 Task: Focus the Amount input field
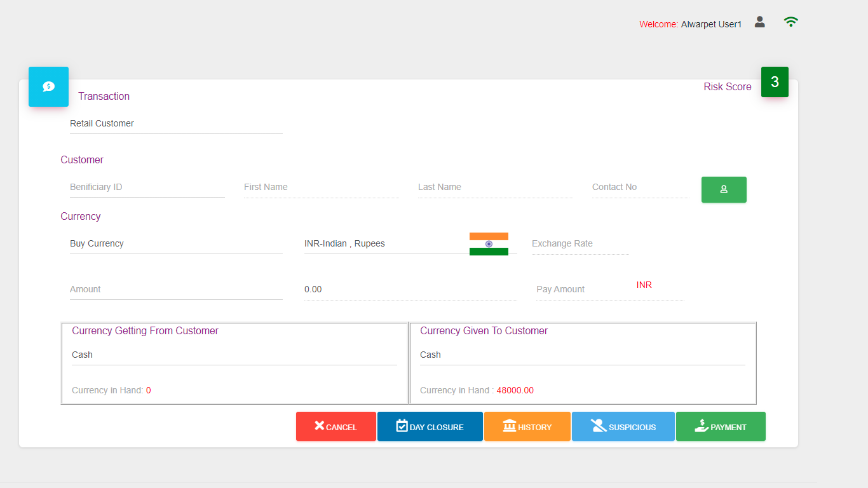[x=176, y=290]
